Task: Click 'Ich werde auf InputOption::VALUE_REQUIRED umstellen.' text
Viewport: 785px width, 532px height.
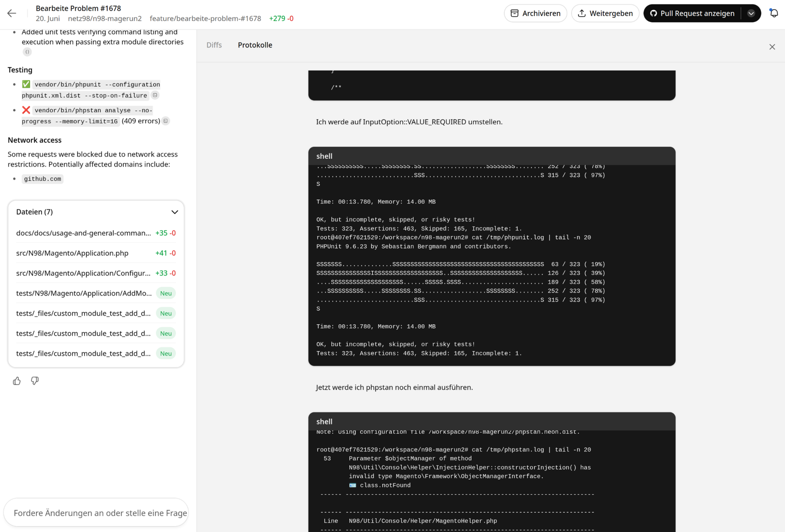Action: click(x=409, y=122)
